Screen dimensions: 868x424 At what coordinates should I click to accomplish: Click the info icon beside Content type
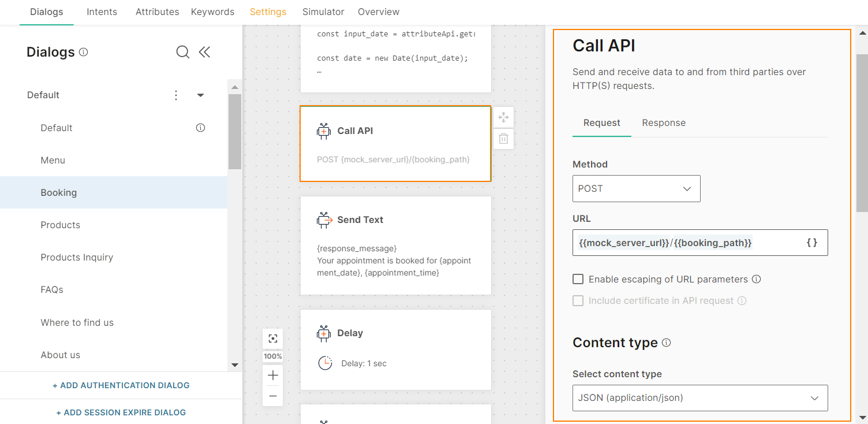tap(667, 343)
